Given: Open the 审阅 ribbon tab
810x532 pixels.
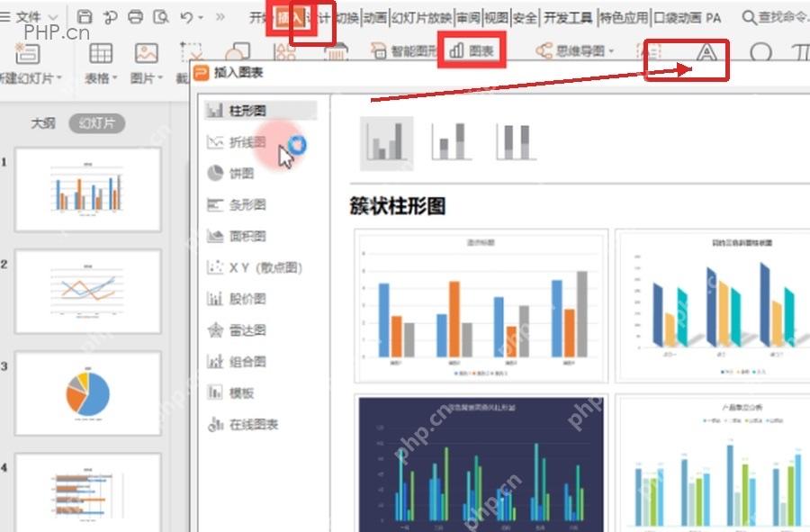Looking at the screenshot, I should [469, 18].
